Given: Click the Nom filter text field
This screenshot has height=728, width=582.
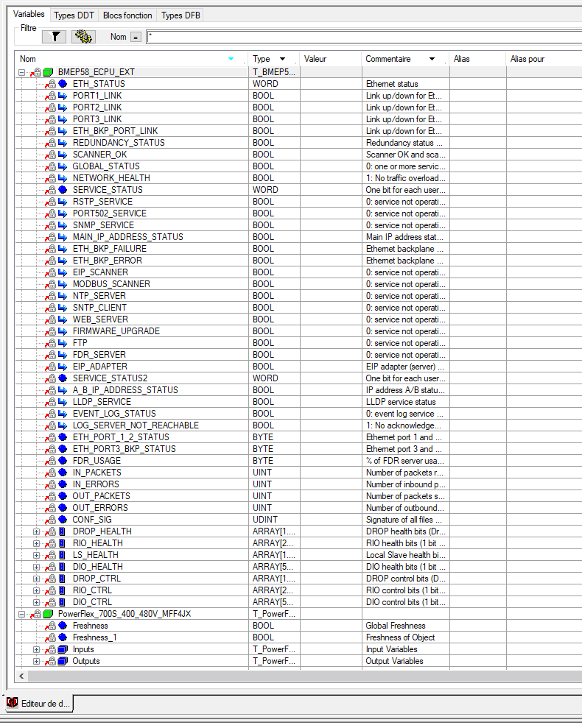Looking at the screenshot, I should point(361,37).
